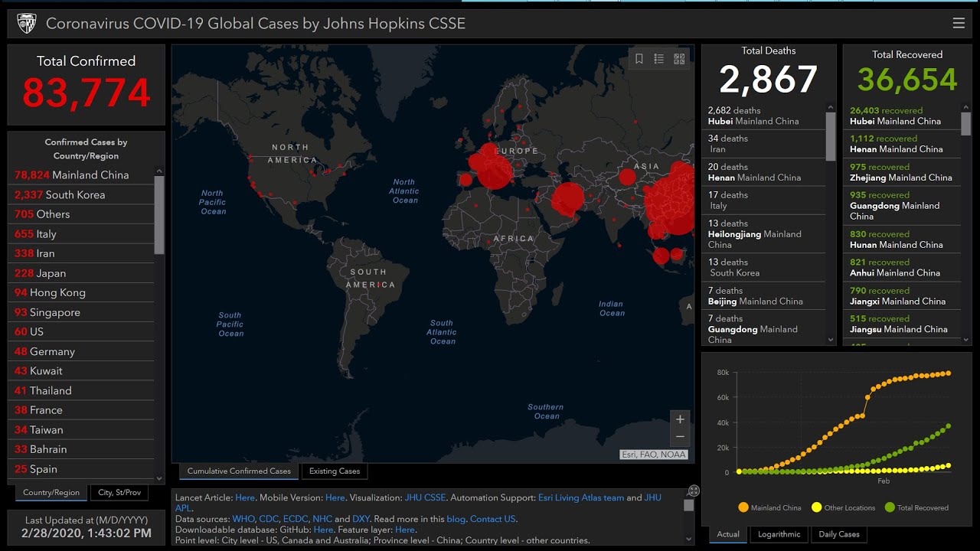This screenshot has height=551, width=980.
Task: Read more in this blog link
Action: coord(456,519)
